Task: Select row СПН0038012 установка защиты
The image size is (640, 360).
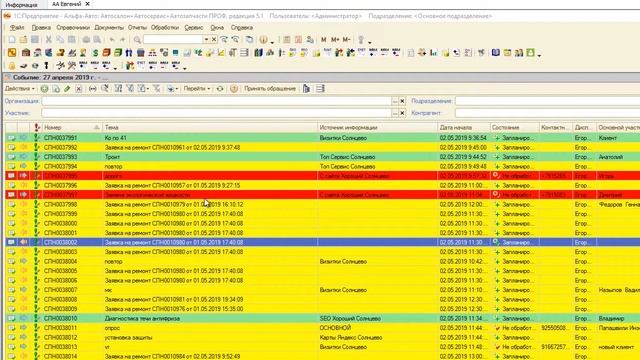Action: pyautogui.click(x=322, y=338)
